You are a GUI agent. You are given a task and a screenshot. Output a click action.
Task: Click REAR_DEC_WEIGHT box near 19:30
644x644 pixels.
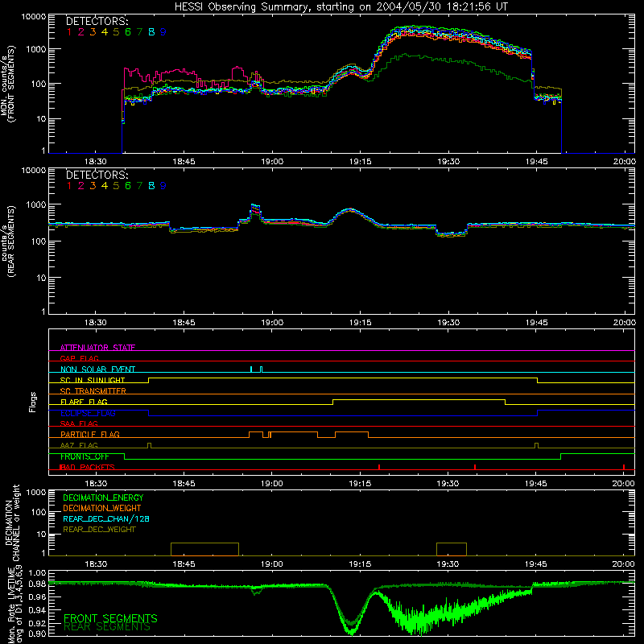tap(452, 549)
